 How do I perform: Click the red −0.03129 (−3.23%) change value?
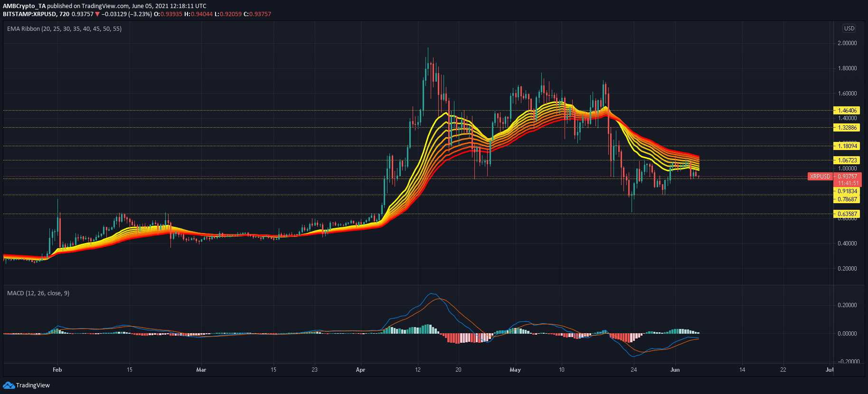pos(127,14)
